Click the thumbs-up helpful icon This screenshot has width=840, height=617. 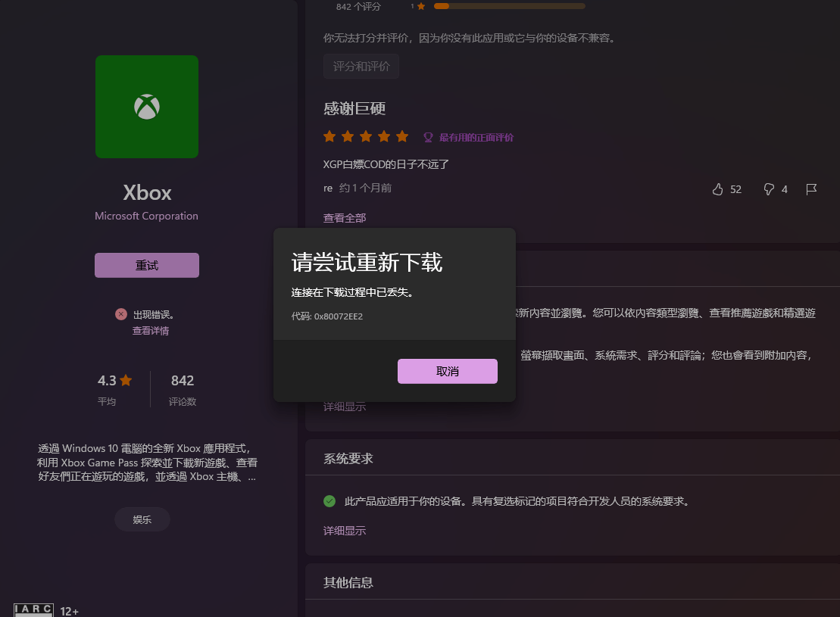coord(718,189)
